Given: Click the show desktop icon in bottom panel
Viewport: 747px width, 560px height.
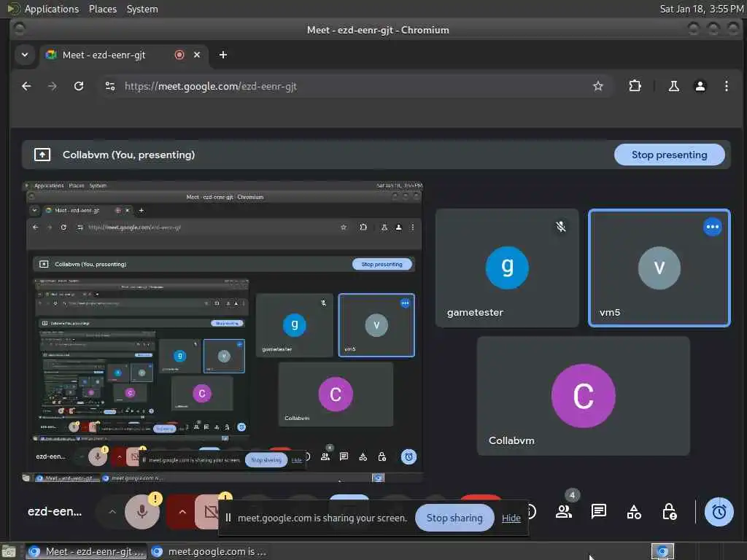Looking at the screenshot, I should [x=9, y=551].
